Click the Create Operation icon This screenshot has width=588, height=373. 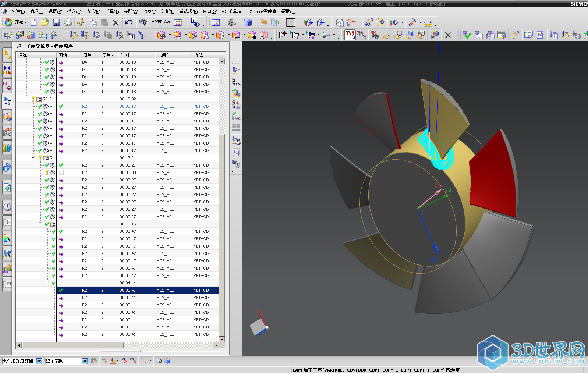(x=54, y=35)
